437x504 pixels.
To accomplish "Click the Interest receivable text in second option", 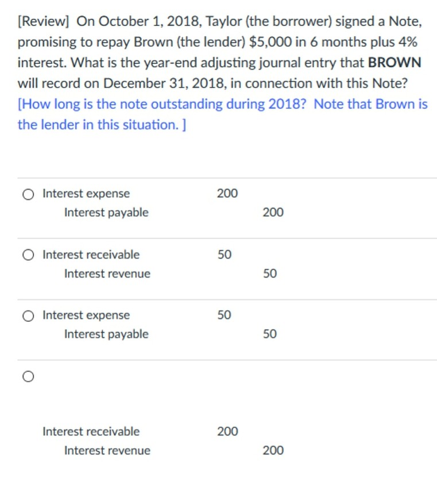I will coord(90,255).
